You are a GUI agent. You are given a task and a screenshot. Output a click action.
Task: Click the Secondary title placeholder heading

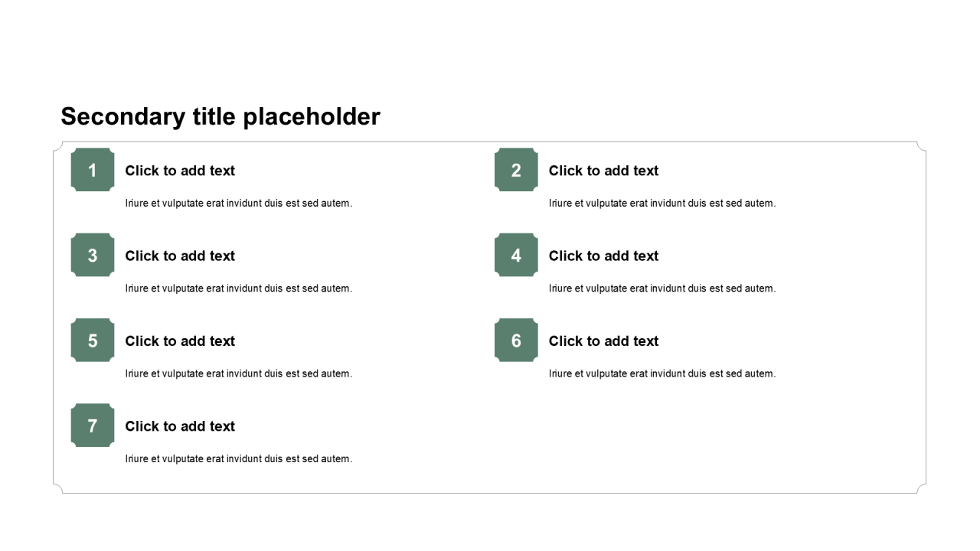point(220,116)
